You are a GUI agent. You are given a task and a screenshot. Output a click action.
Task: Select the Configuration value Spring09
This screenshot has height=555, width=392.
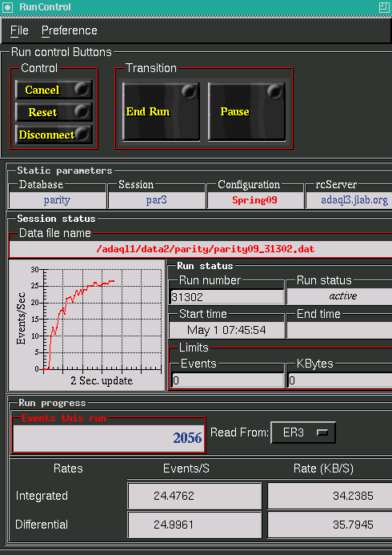(255, 200)
